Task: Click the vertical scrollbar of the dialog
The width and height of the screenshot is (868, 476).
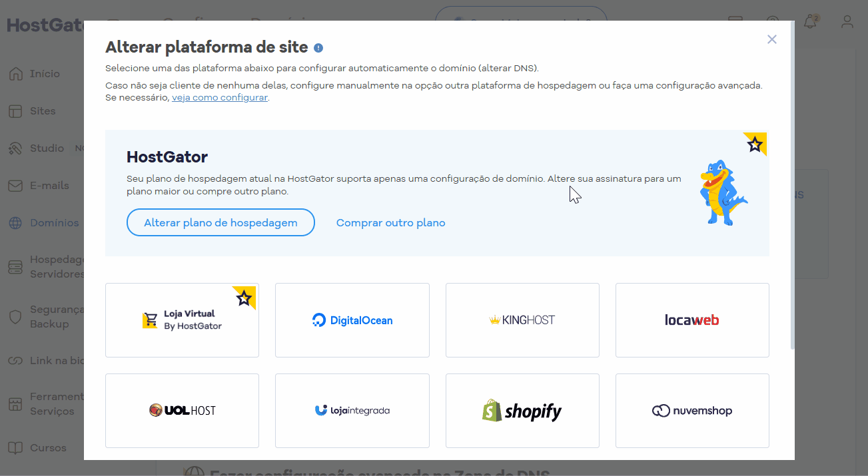Action: (792, 186)
